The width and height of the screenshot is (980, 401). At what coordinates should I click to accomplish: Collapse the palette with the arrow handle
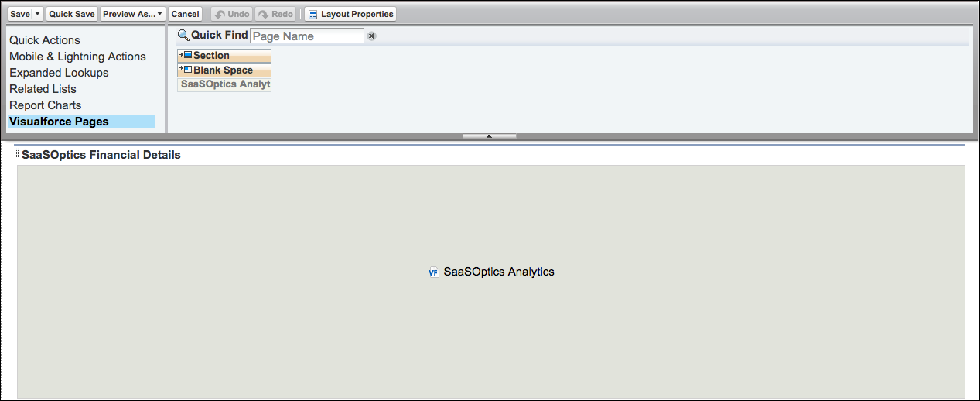[489, 136]
